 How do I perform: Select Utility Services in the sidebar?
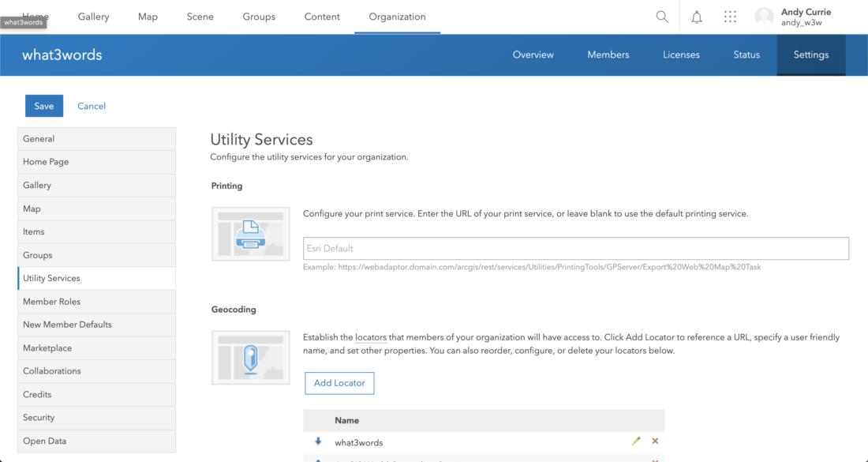coord(97,278)
